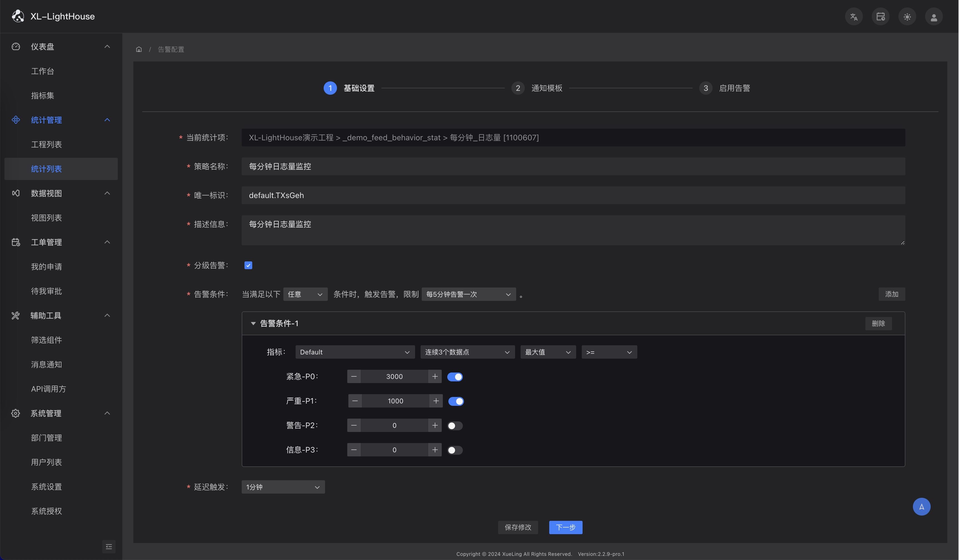959x560 pixels.
Task: Open 工程列表 in the sidebar
Action: (x=46, y=144)
